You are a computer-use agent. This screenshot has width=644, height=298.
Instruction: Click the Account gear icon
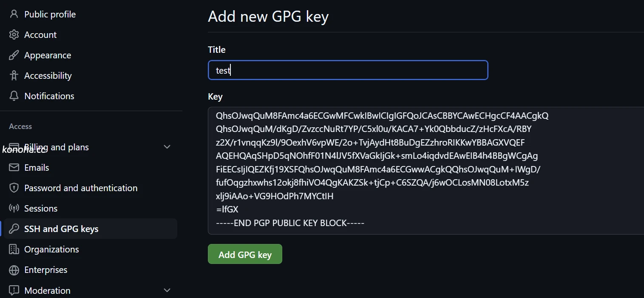pos(14,34)
